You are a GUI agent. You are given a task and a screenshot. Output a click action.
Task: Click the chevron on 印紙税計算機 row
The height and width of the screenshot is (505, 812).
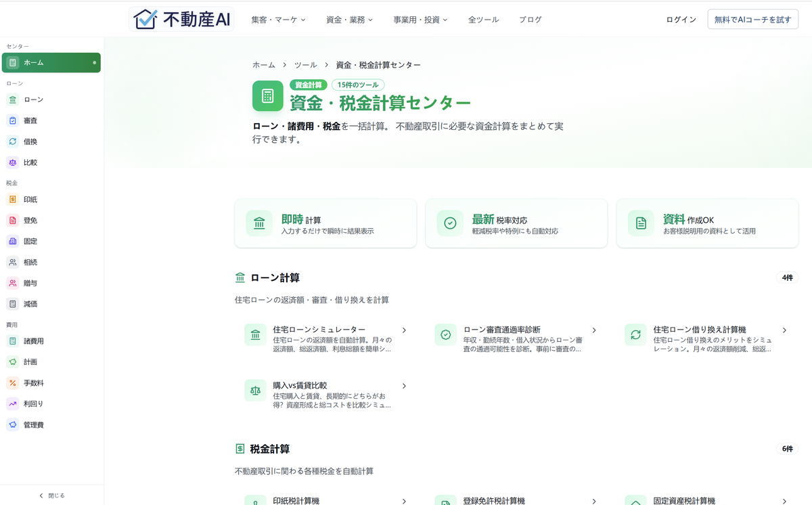pyautogui.click(x=404, y=502)
